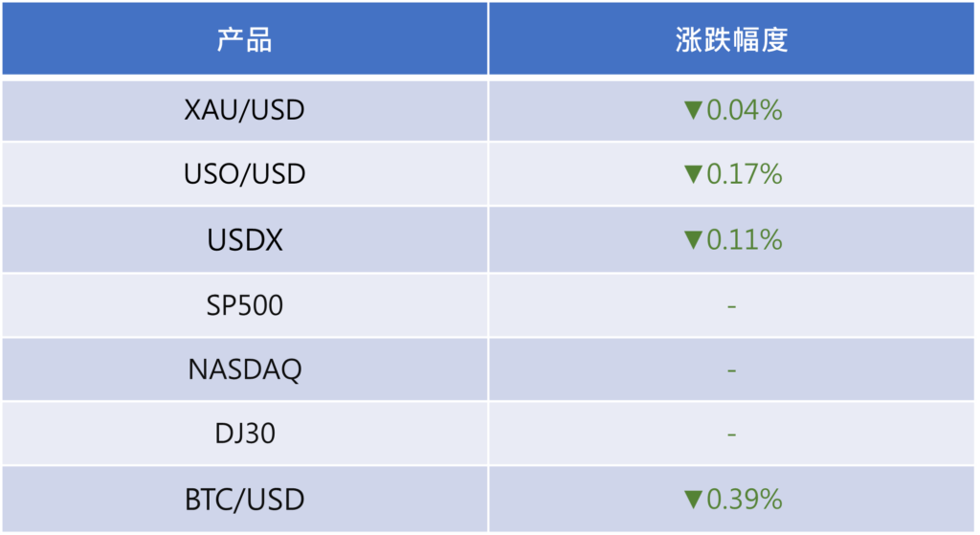This screenshot has height=535, width=980.
Task: Select the USO/USD product cell
Action: pyautogui.click(x=244, y=175)
